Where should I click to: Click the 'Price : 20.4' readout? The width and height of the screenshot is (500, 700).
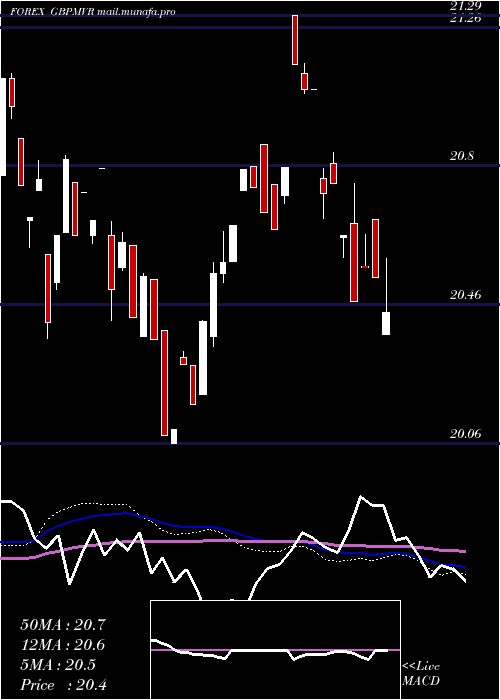pyautogui.click(x=63, y=685)
